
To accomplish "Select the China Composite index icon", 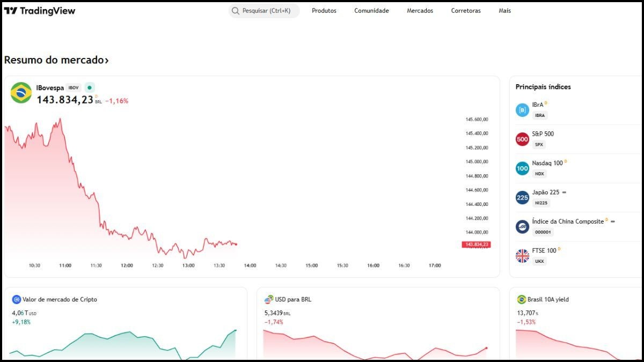I will (522, 227).
